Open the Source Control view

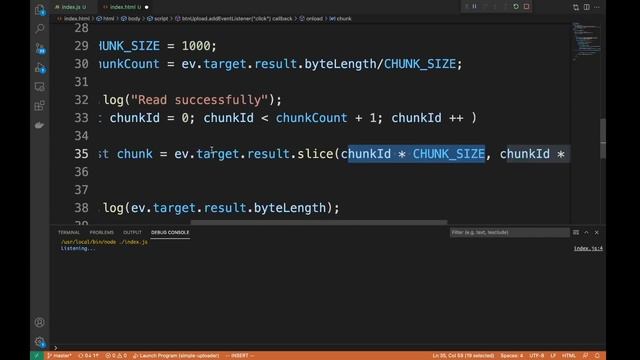pos(40,48)
